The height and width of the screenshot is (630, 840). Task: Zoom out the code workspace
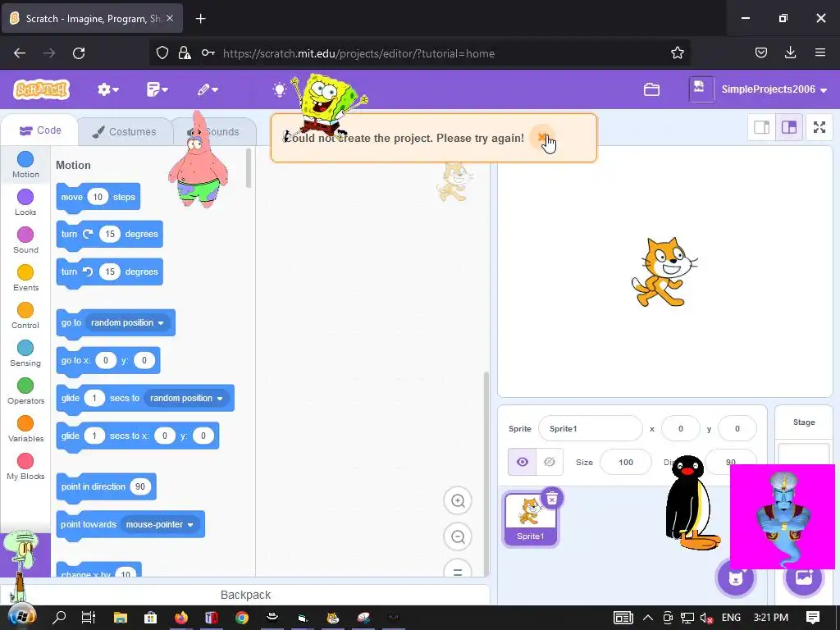pyautogui.click(x=458, y=536)
